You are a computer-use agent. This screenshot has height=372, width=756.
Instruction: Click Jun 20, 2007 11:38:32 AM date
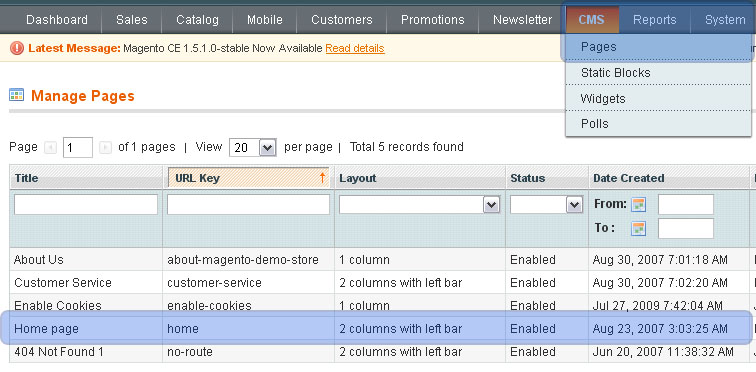(x=663, y=352)
